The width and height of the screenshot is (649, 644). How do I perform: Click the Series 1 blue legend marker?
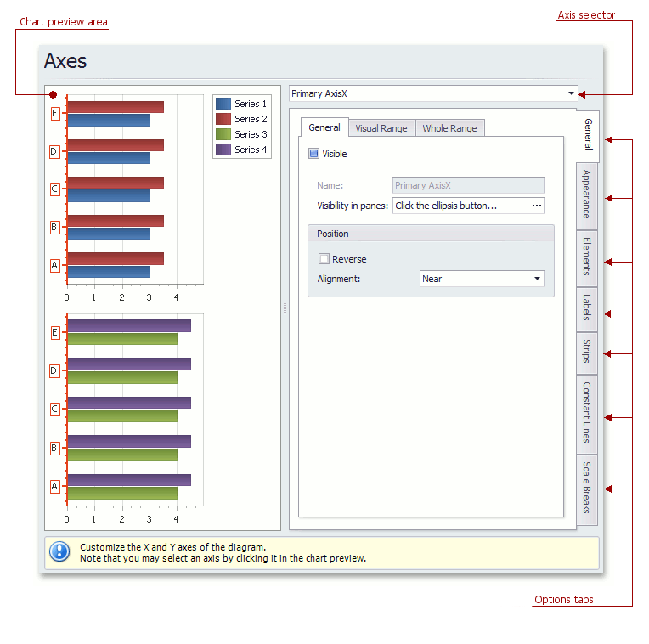pos(223,104)
